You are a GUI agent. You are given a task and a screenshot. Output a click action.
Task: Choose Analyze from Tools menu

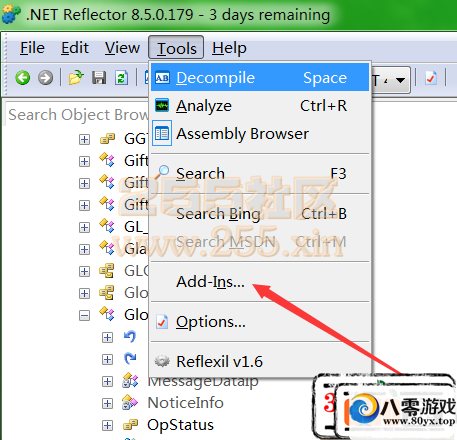tap(260, 106)
